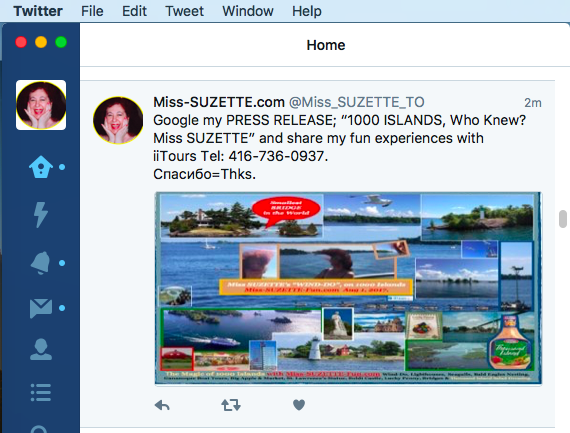This screenshot has height=433, width=570.
Task: Like the tweet with heart icon
Action: point(299,405)
